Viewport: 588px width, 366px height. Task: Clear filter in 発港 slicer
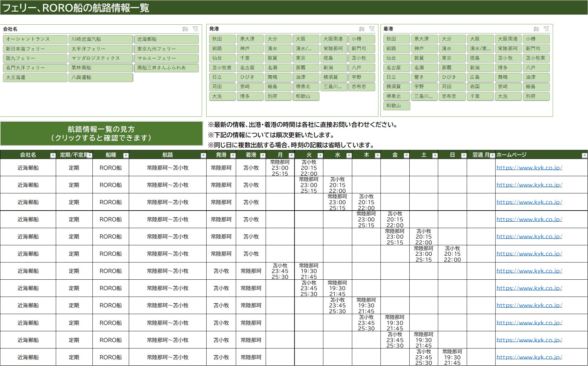[x=372, y=29]
